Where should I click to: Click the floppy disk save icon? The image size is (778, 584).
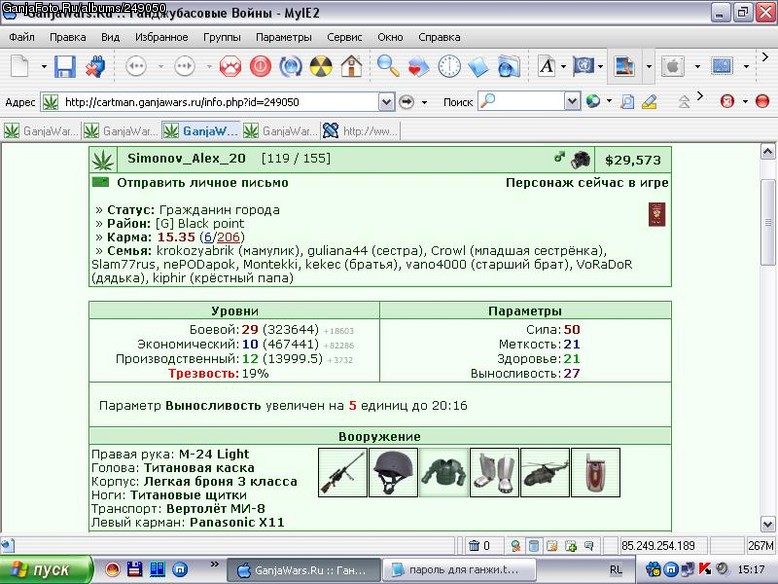65,66
